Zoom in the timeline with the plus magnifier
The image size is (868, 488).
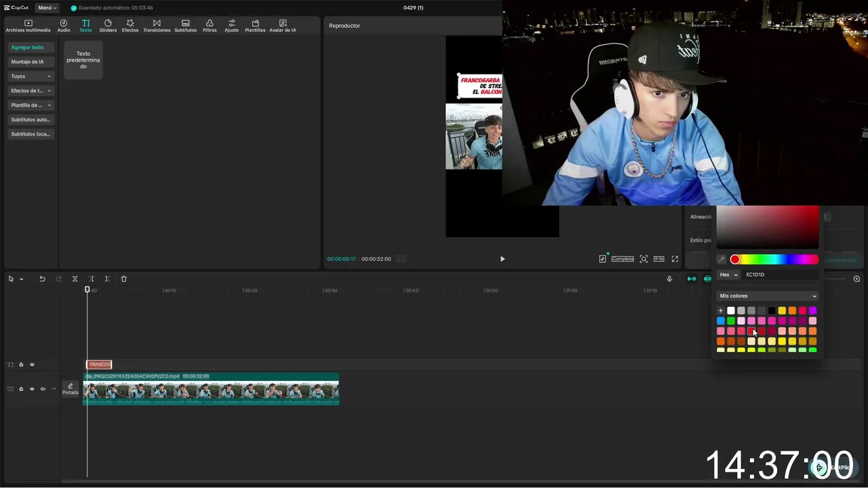856,279
